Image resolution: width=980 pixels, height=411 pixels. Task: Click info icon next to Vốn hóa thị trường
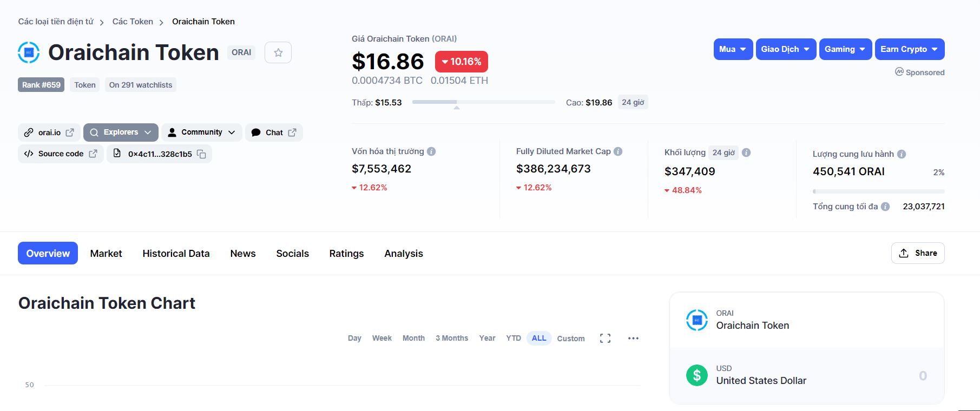pyautogui.click(x=431, y=151)
